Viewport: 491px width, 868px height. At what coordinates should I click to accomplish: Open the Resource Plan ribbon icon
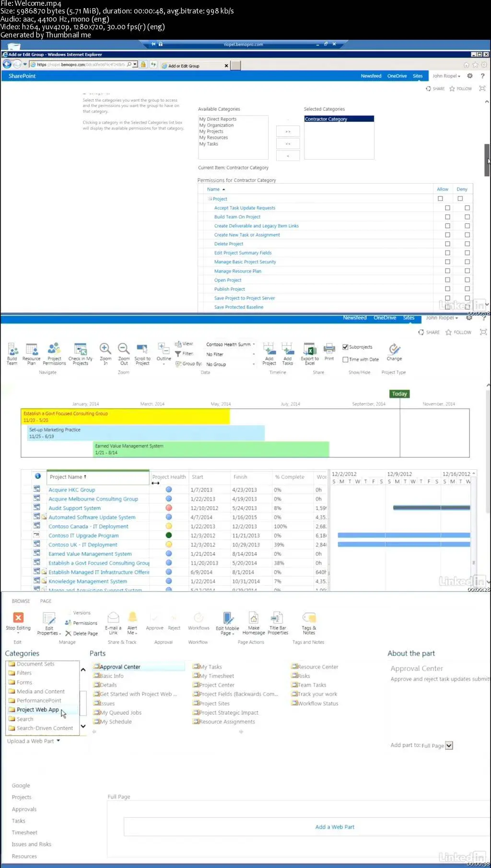[32, 349]
